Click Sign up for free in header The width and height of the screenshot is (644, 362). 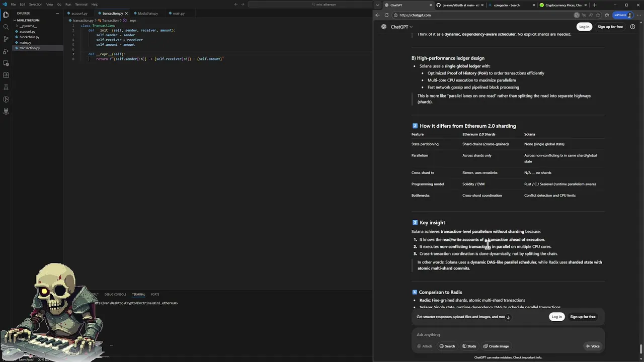pos(610,27)
